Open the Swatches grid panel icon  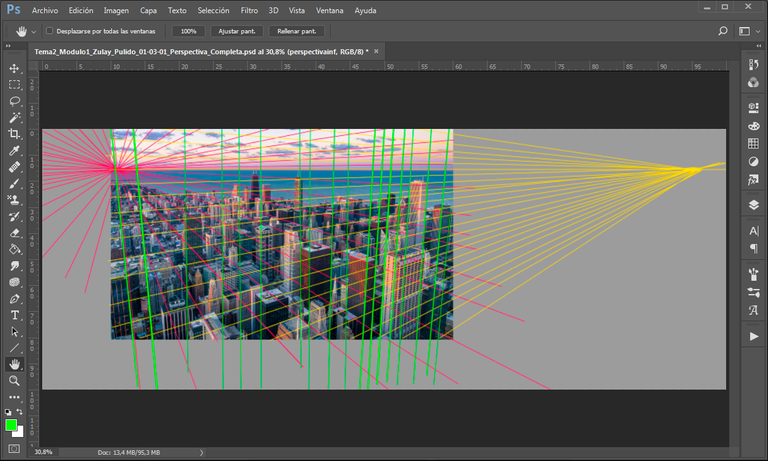(753, 144)
